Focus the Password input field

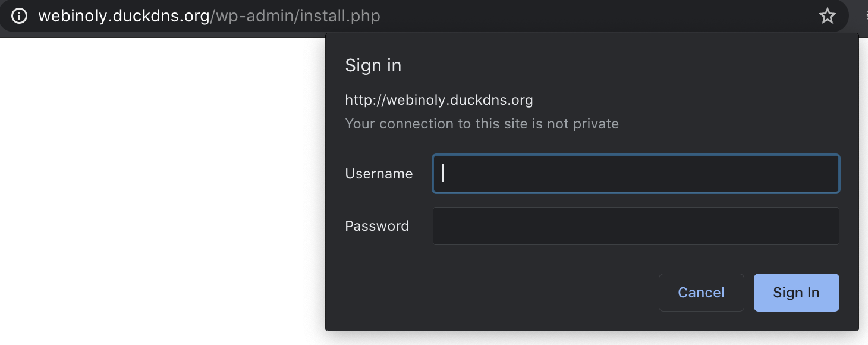point(636,226)
